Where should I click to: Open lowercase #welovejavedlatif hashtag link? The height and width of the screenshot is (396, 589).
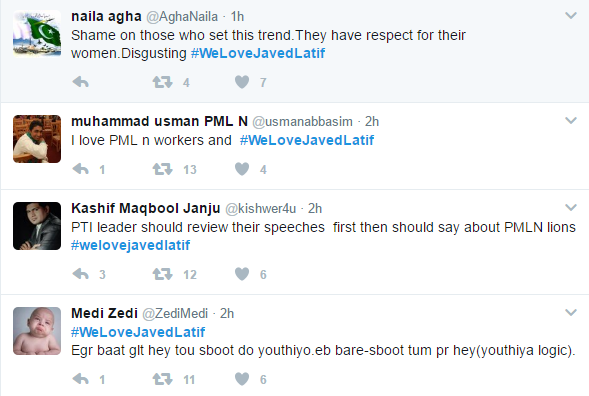click(130, 245)
